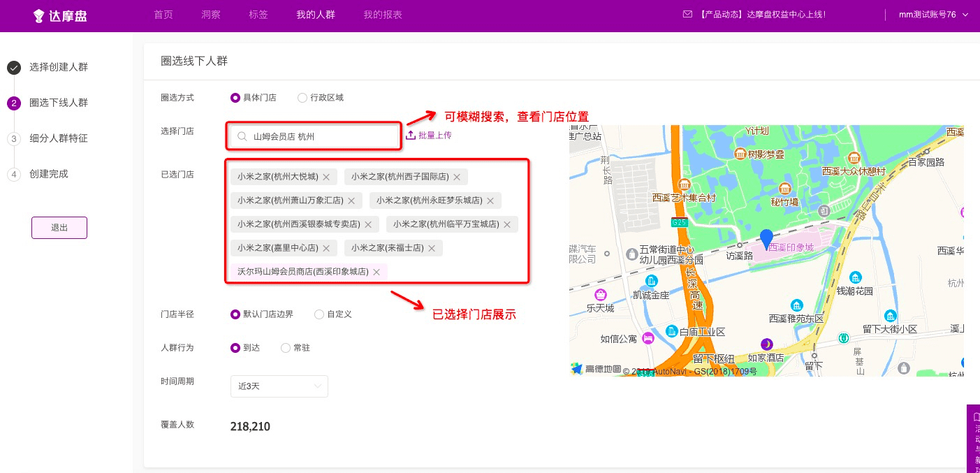Remove 小米之家(杭州西子国际店) store tag
The height and width of the screenshot is (473, 980).
coord(457,177)
